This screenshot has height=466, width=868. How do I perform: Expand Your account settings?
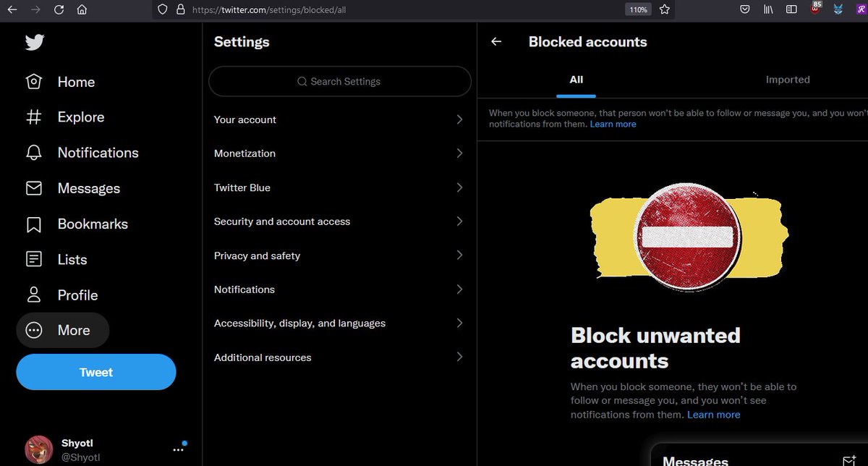339,119
